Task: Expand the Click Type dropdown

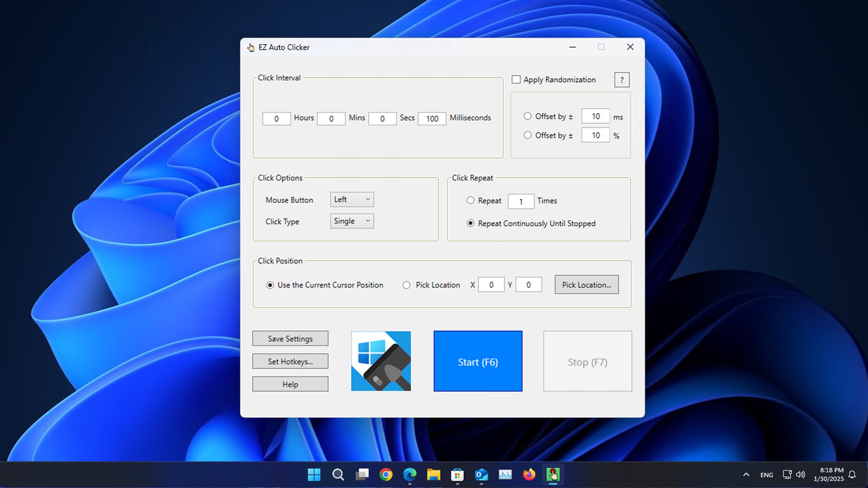Action: [352, 221]
